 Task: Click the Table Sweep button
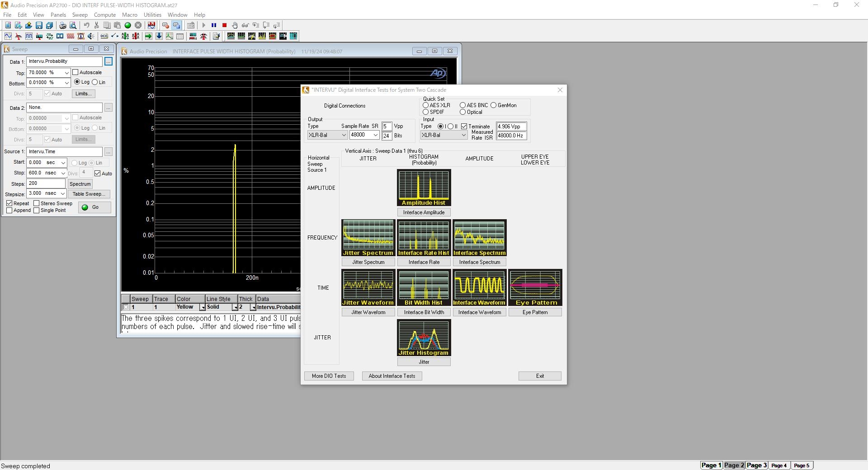[89, 194]
